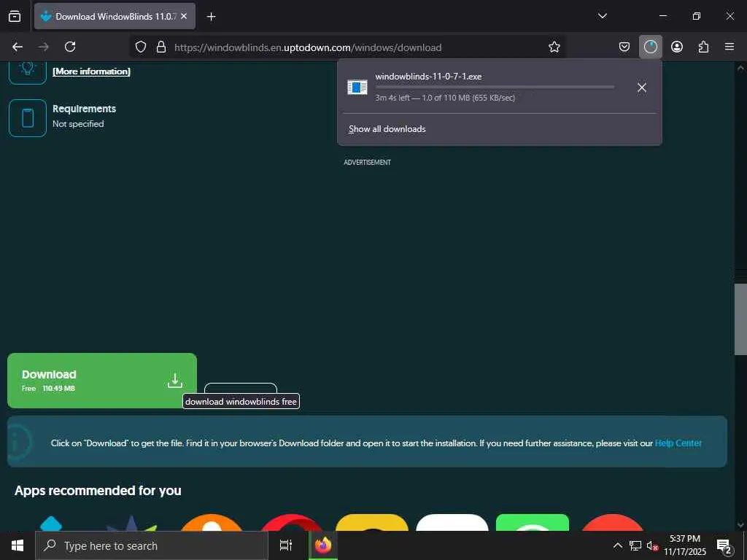Screen dimensions: 747x560
Task: Click the page vertical scrollbar thumb
Action: 740,319
